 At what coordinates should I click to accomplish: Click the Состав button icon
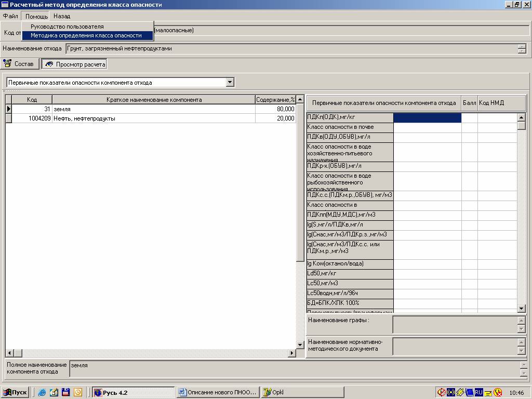pyautogui.click(x=8, y=64)
